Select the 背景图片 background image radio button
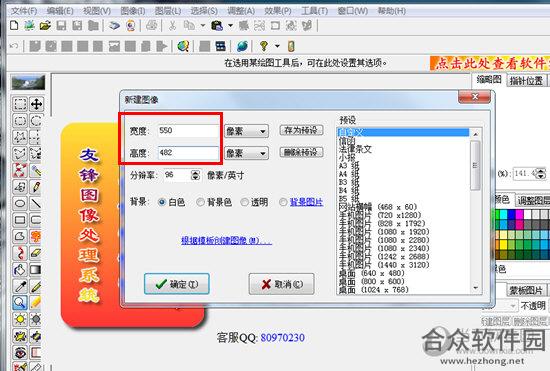Screen dimensions: 550x371 (x=283, y=202)
